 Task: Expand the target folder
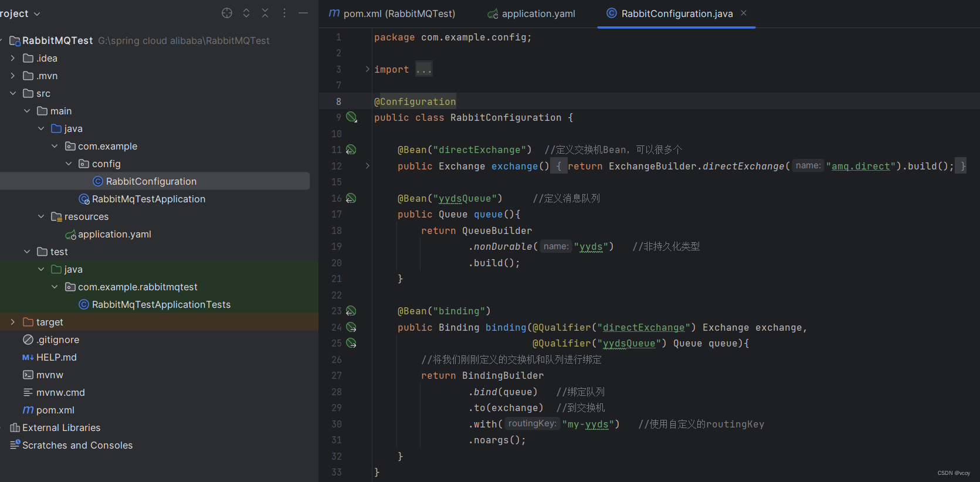pyautogui.click(x=13, y=322)
